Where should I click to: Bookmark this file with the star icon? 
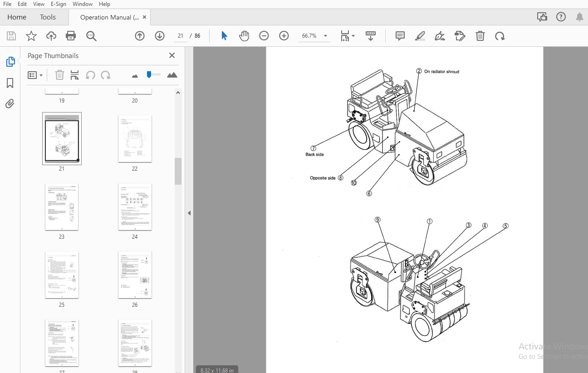(31, 36)
